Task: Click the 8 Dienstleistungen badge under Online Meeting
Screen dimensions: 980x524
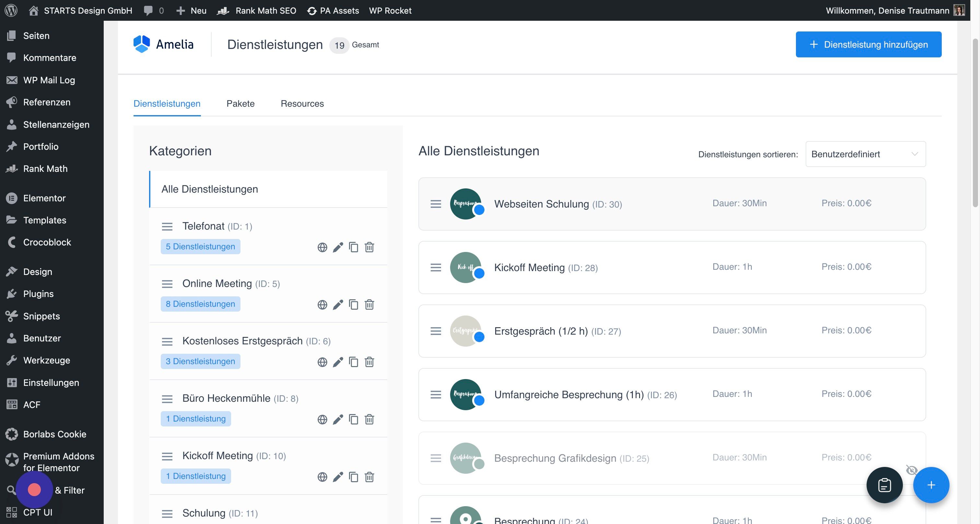Action: pos(201,304)
